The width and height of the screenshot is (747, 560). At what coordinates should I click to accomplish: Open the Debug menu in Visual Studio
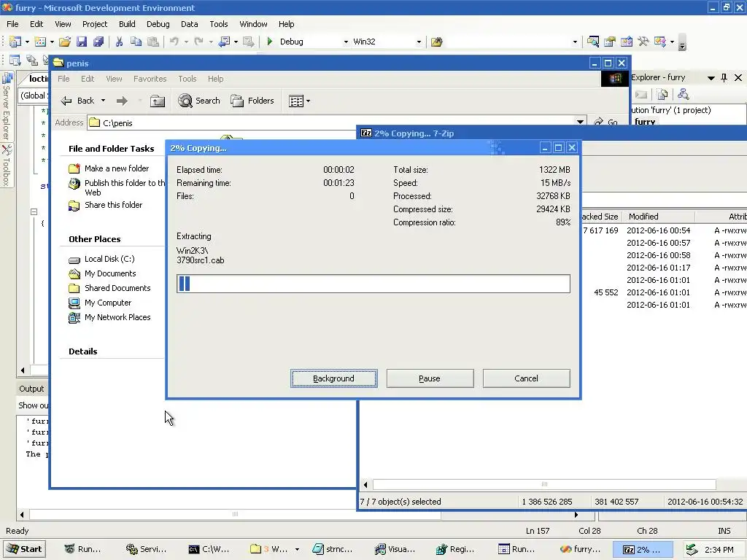(158, 24)
